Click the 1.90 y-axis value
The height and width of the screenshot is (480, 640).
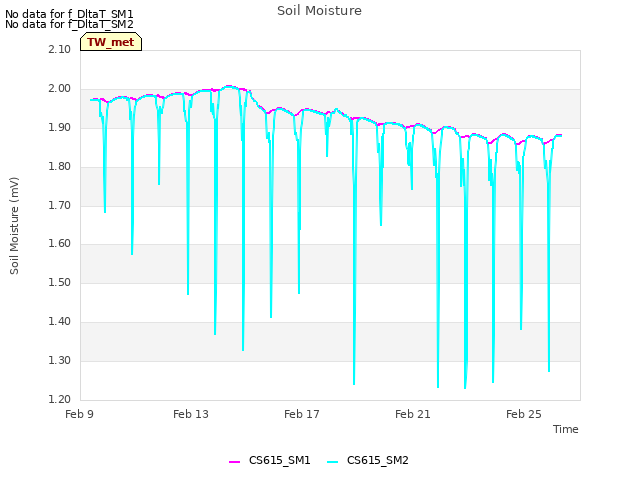pyautogui.click(x=60, y=127)
